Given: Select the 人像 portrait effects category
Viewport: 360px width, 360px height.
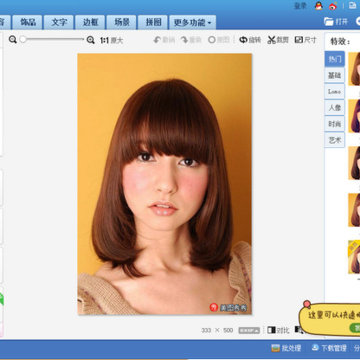Looking at the screenshot, I should (335, 107).
